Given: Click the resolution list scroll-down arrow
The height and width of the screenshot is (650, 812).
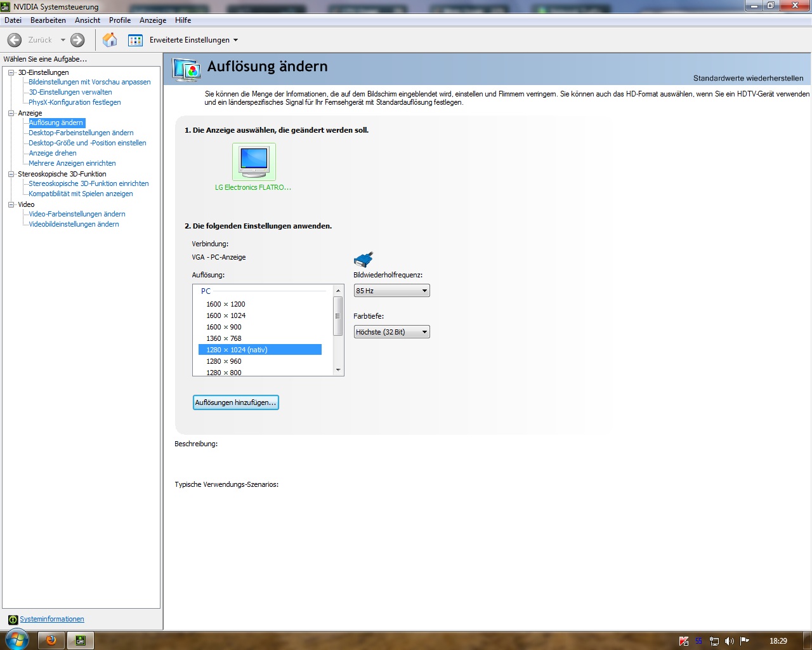Looking at the screenshot, I should click(x=338, y=370).
